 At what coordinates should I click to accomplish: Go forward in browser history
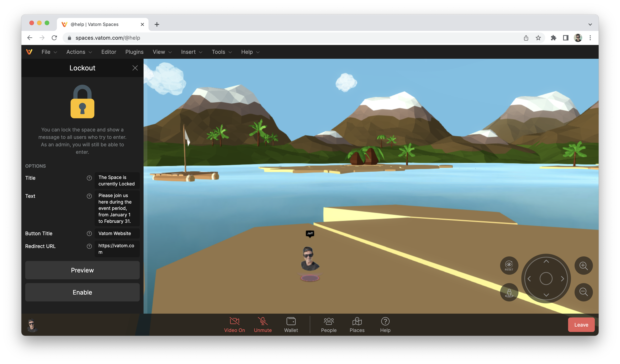pyautogui.click(x=42, y=38)
